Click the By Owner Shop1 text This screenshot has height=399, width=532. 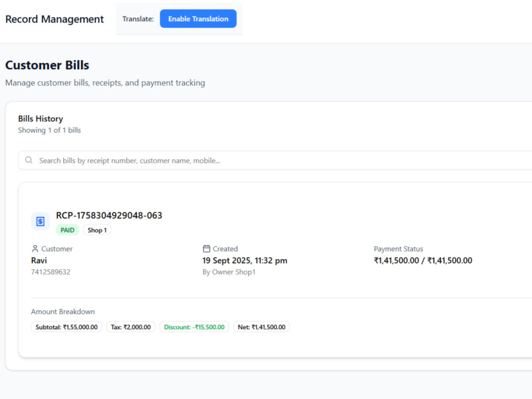pos(229,272)
